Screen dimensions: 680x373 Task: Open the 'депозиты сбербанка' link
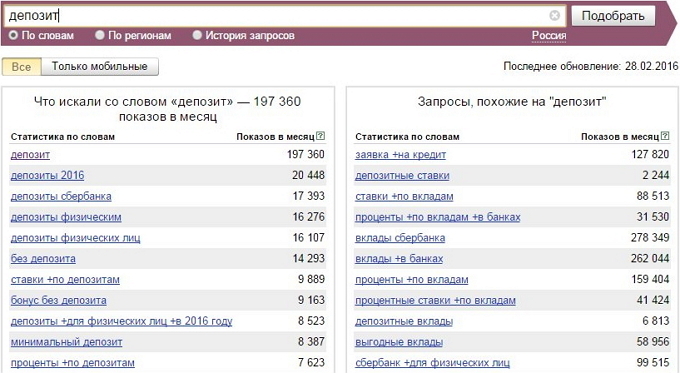point(61,196)
